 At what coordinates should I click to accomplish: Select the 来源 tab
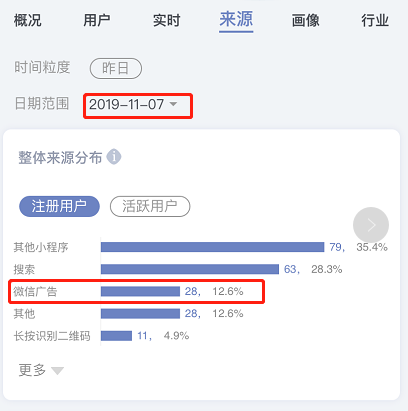(x=236, y=20)
